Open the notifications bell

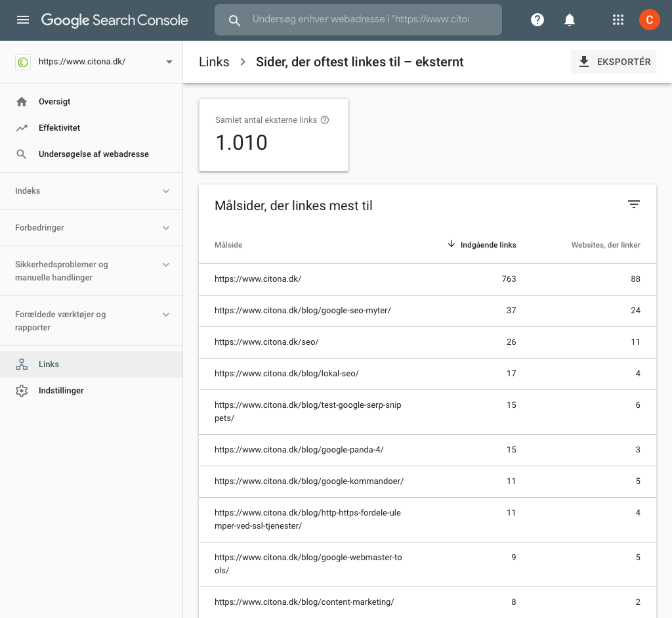click(x=569, y=20)
